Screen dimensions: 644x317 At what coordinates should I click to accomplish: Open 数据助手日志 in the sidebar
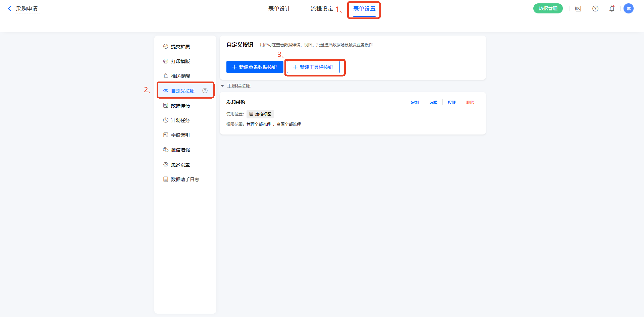(x=185, y=179)
